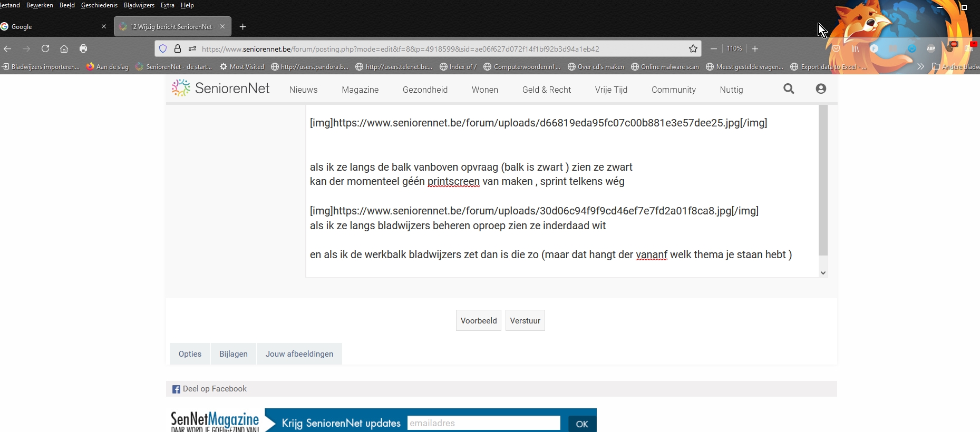Select the Wijzig bericht SeniorenNet tab

click(172, 26)
